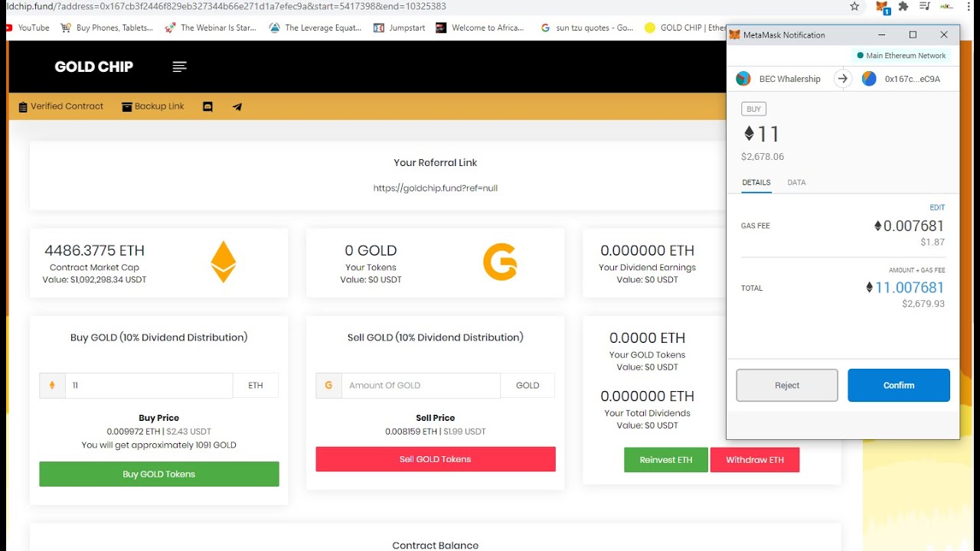Confirm the MetaMask transaction
Image resolution: width=980 pixels, height=551 pixels.
click(899, 386)
